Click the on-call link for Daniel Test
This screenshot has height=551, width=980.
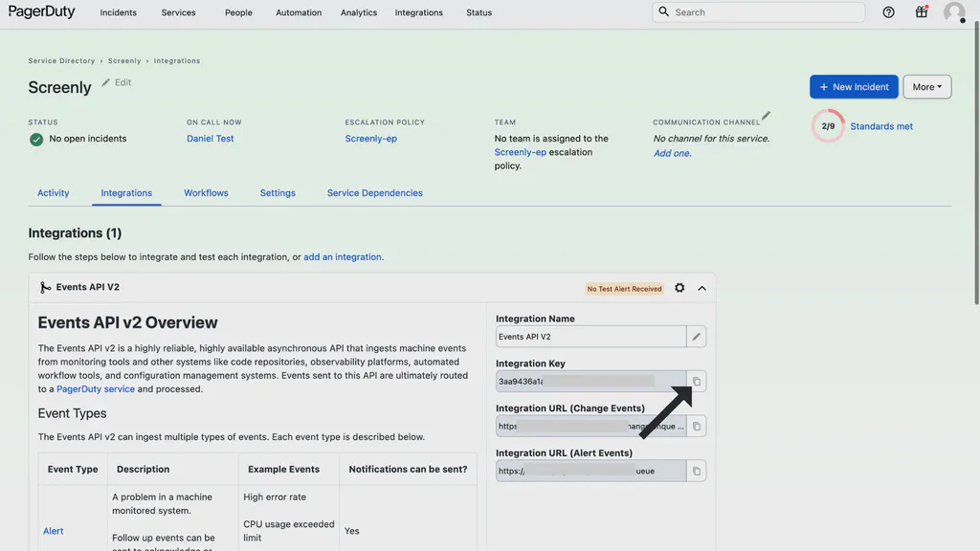[210, 138]
